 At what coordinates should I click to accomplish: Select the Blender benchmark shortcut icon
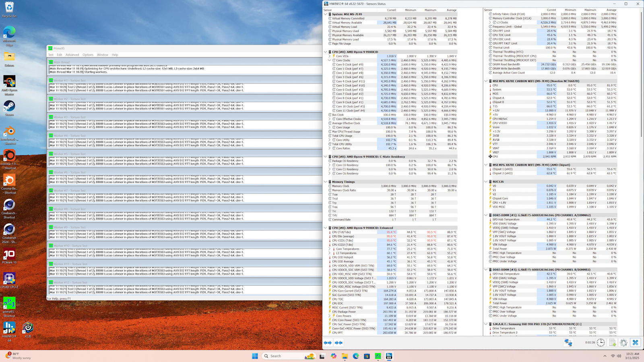click(9, 135)
